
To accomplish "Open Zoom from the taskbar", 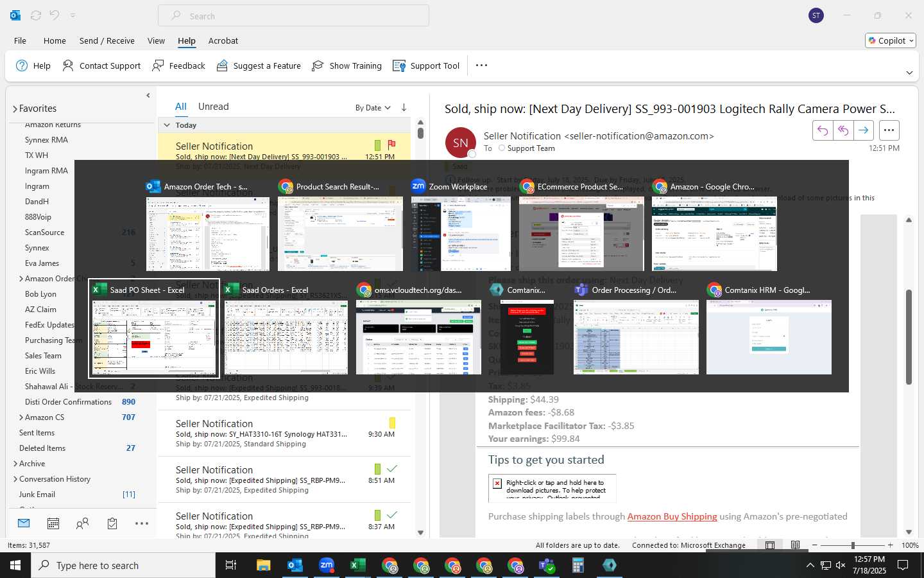I will coord(327,565).
